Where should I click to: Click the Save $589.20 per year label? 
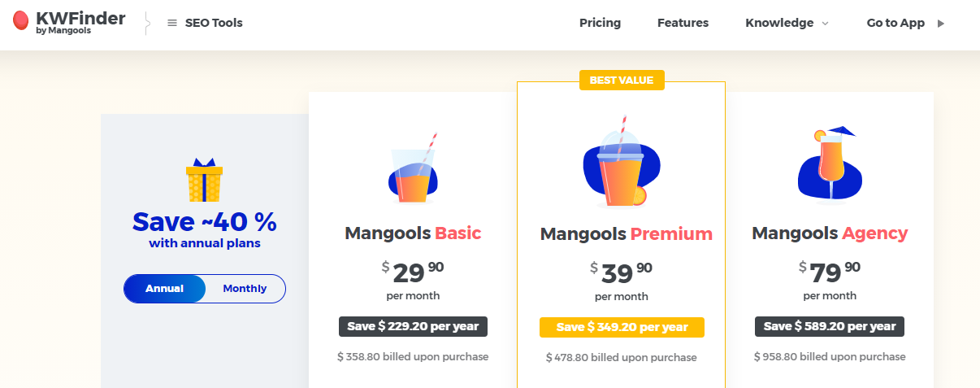[830, 326]
